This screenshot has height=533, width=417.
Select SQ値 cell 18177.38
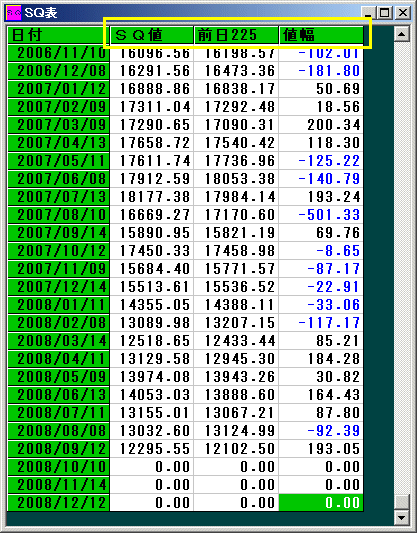click(x=152, y=197)
